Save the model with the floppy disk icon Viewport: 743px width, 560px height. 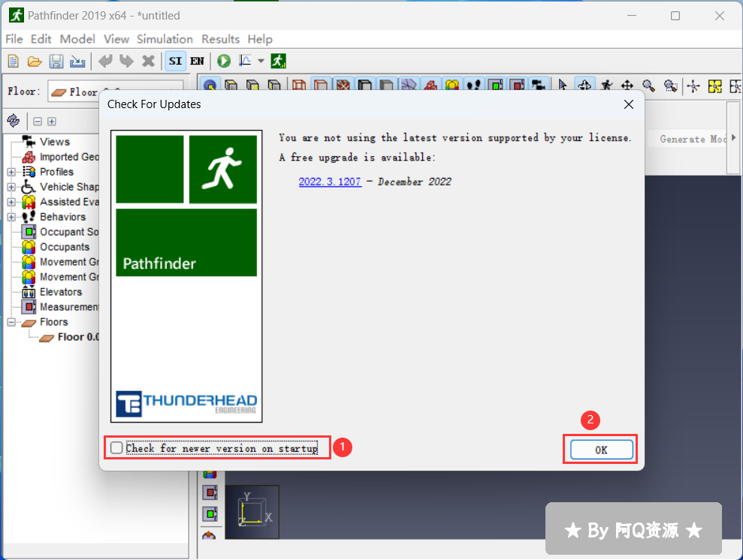56,61
